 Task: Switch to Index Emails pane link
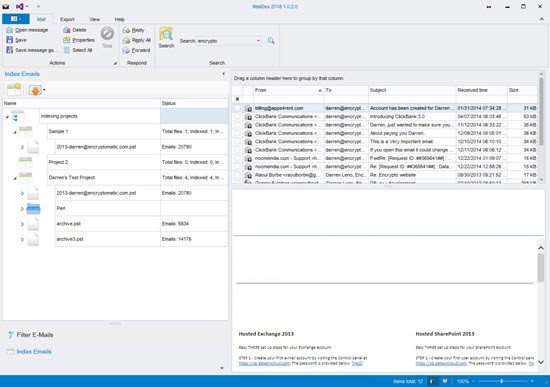pyautogui.click(x=34, y=352)
